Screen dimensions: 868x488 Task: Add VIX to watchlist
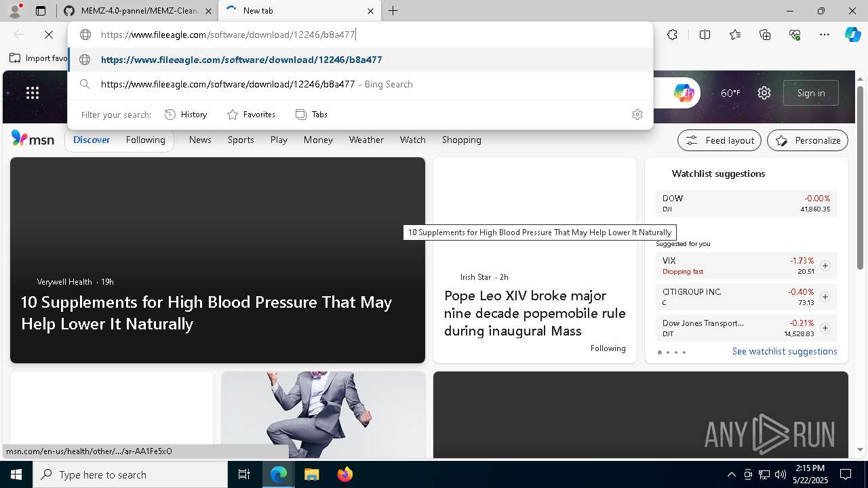click(x=825, y=266)
